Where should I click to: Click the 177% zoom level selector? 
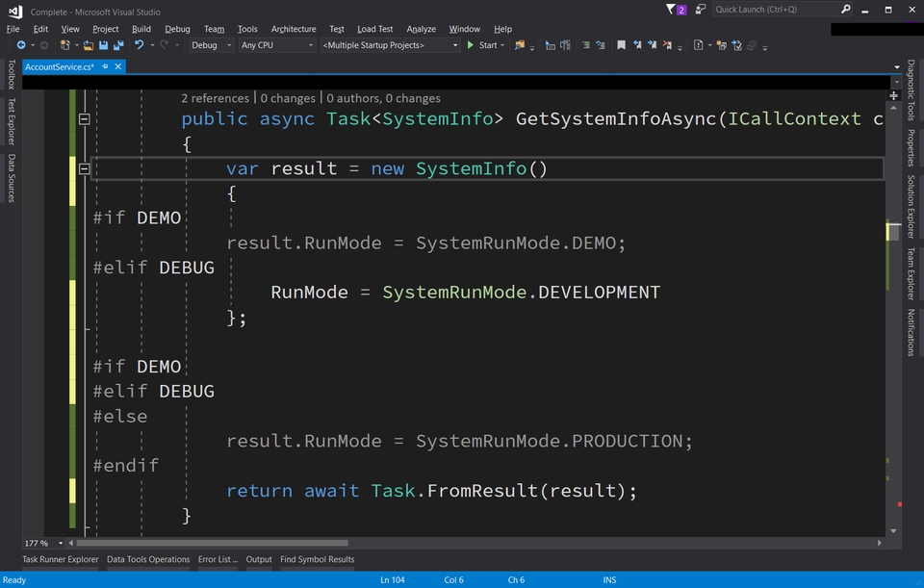[x=37, y=543]
